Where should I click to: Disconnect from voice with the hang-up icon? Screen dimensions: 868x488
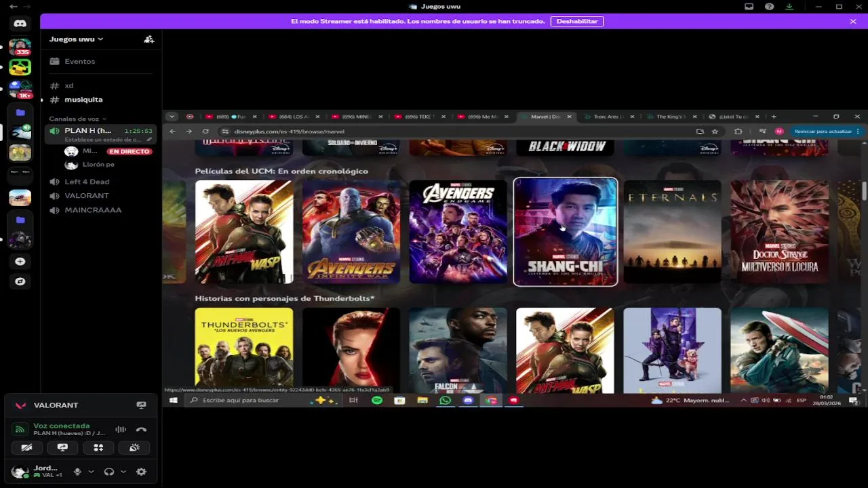pos(141,429)
